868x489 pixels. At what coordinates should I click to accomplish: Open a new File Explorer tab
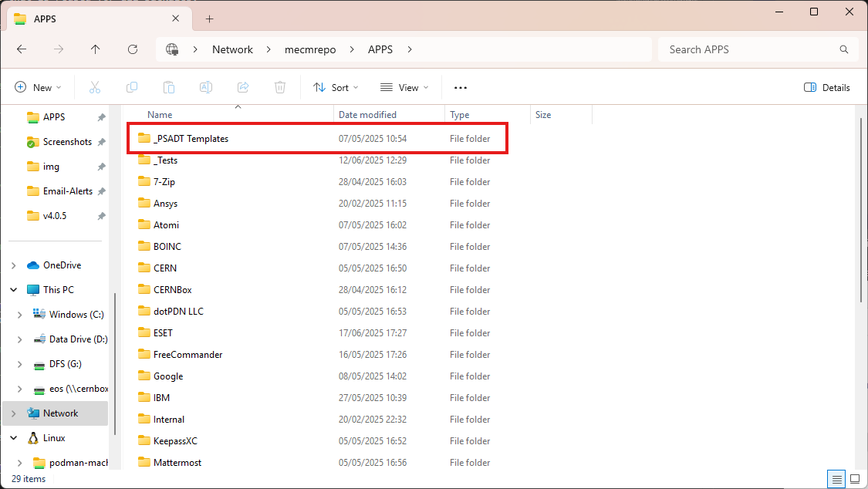[209, 19]
